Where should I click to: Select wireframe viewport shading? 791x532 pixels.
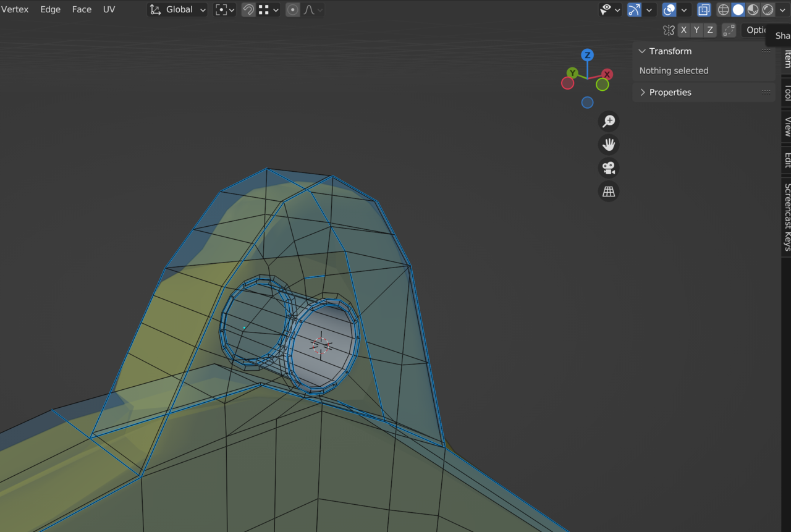(723, 10)
